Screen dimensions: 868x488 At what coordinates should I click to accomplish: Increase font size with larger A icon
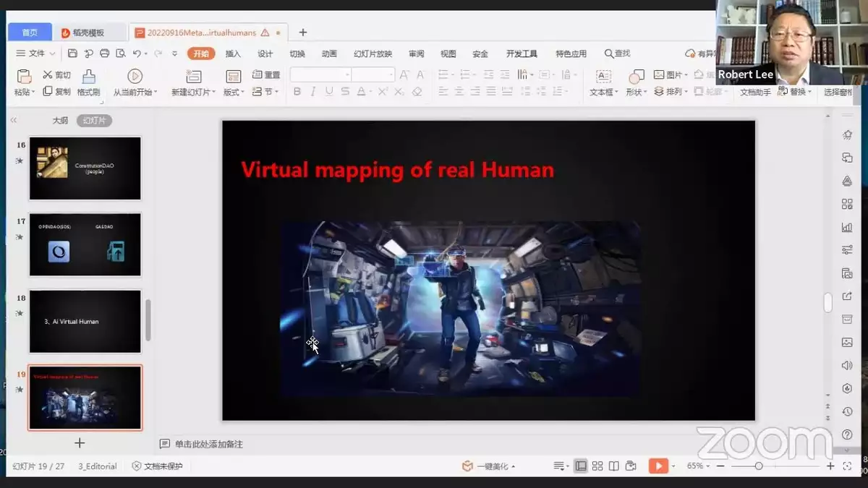coord(404,75)
